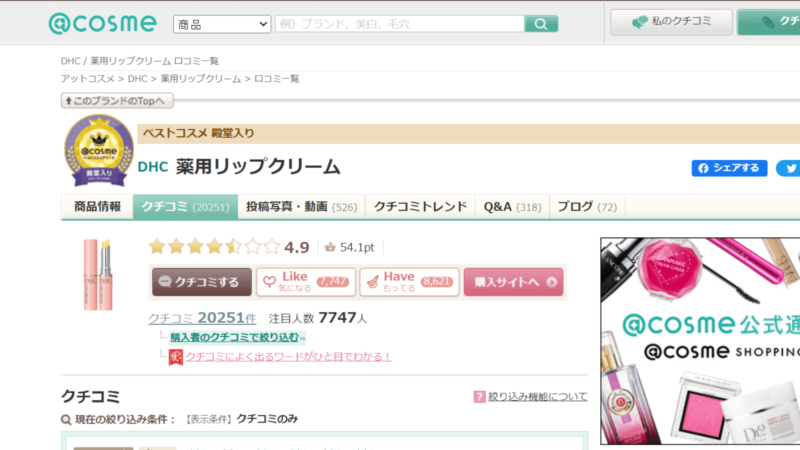Open 薬用リップクリーム breadcrumb link

pos(201,79)
